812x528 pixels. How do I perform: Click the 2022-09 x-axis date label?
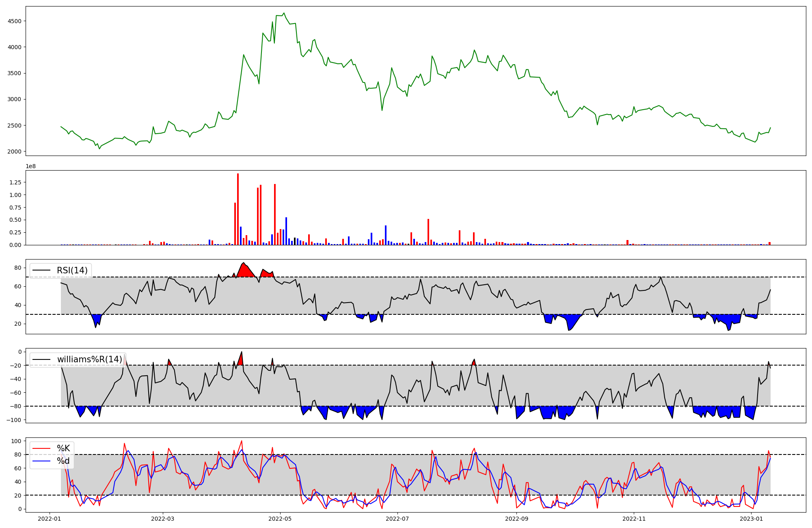tap(516, 519)
